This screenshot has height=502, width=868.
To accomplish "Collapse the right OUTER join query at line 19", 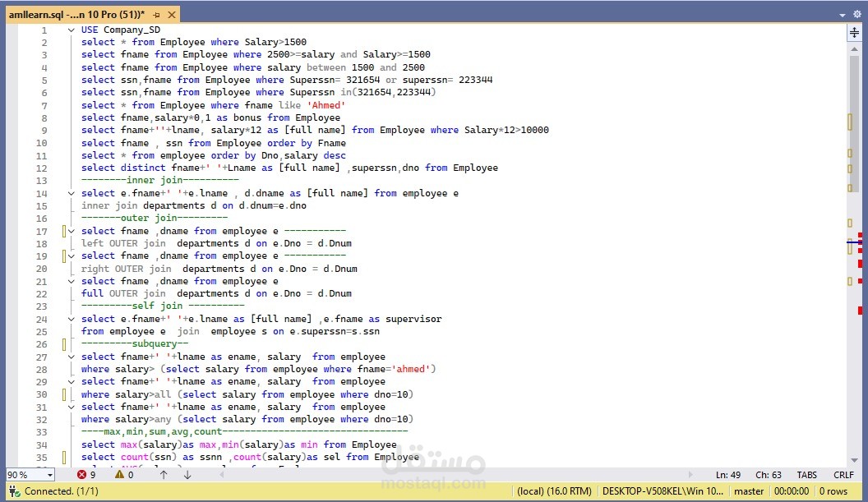I will [71, 256].
